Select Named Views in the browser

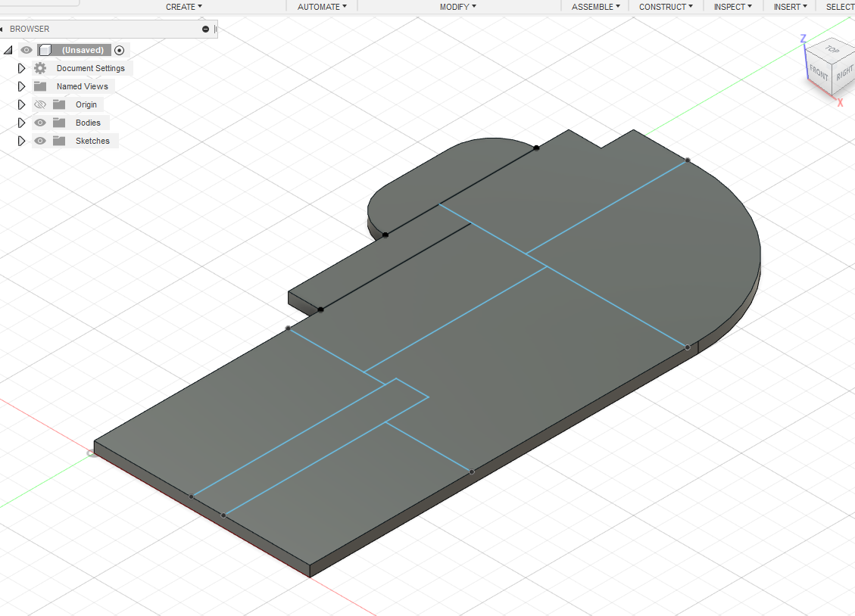pyautogui.click(x=83, y=86)
